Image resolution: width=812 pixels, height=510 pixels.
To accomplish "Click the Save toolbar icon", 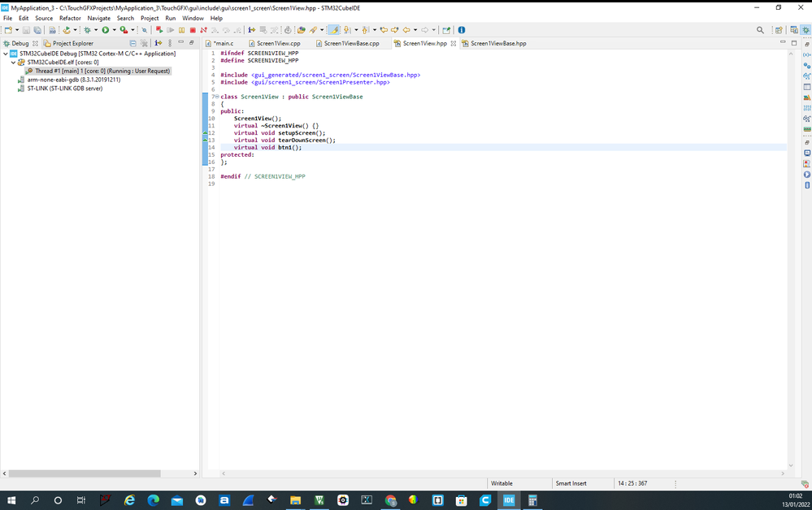I will [x=26, y=30].
